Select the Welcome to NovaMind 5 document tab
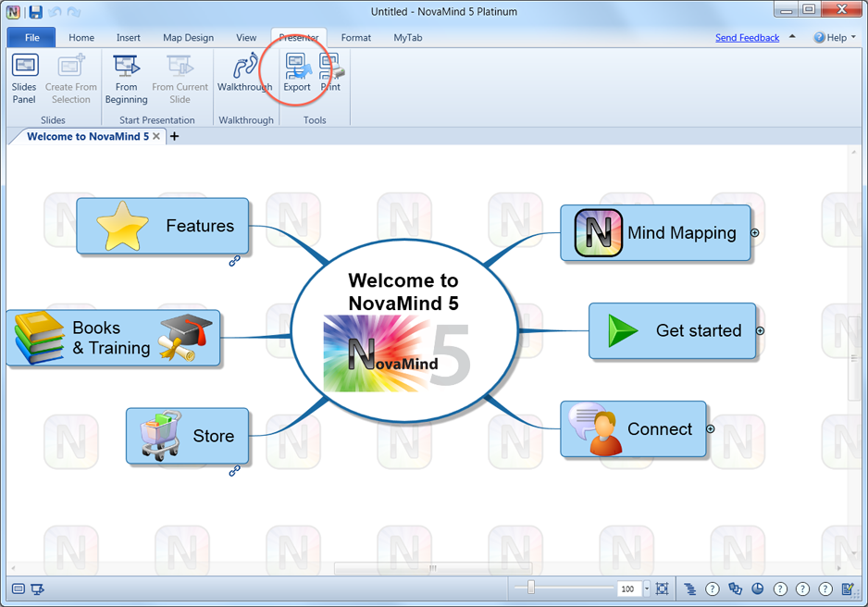 point(88,136)
